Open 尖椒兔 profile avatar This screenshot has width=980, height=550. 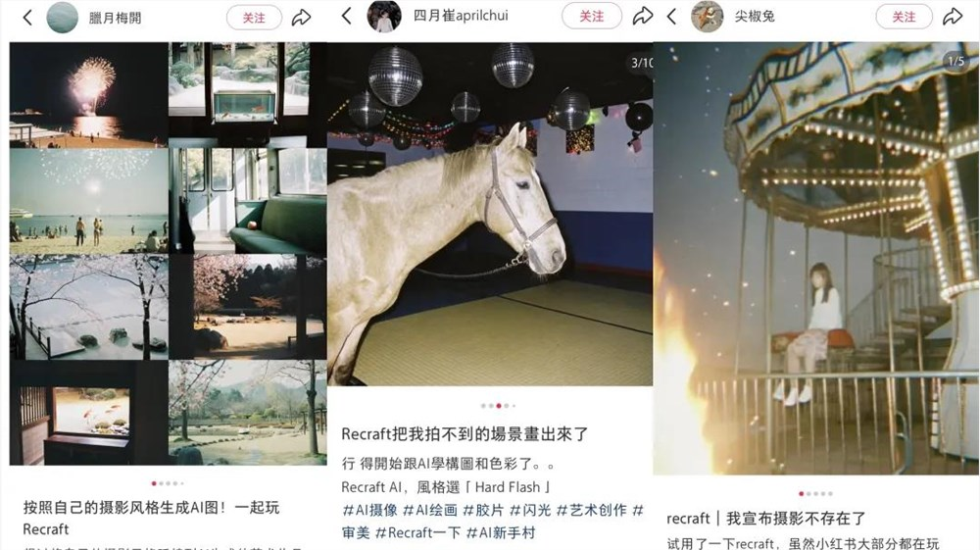click(x=707, y=17)
